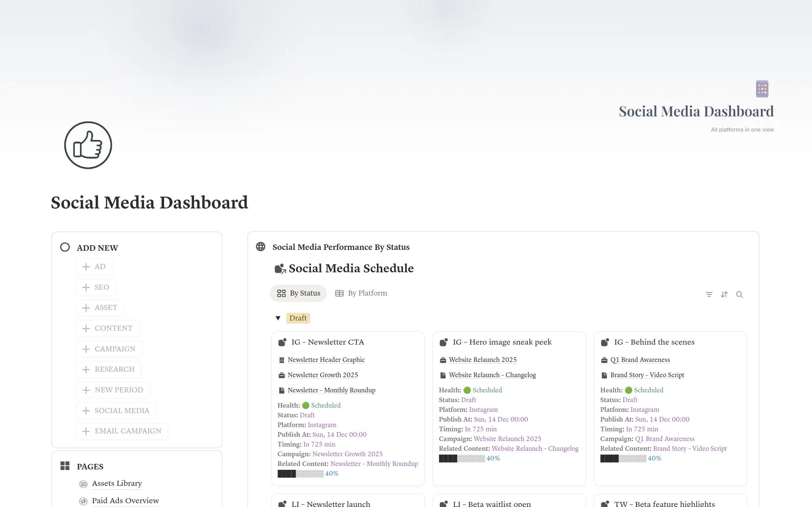The height and width of the screenshot is (507, 812).
Task: Click the IG – Hero image sneak peek card icon
Action: [444, 342]
